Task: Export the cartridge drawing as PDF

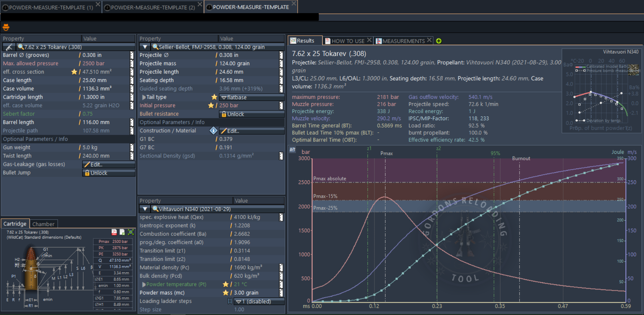Action: pyautogui.click(x=114, y=232)
